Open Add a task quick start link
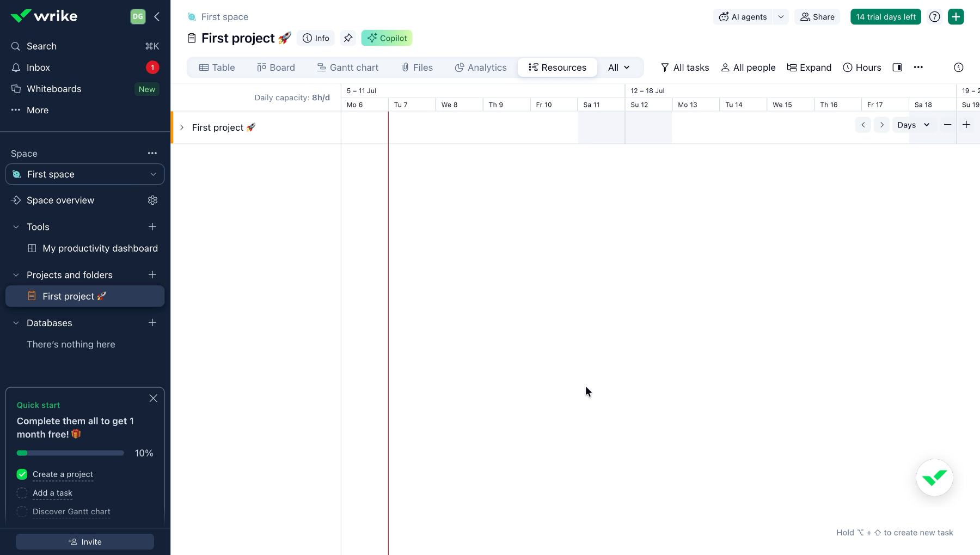Screen dimensions: 980x555 click(52, 493)
